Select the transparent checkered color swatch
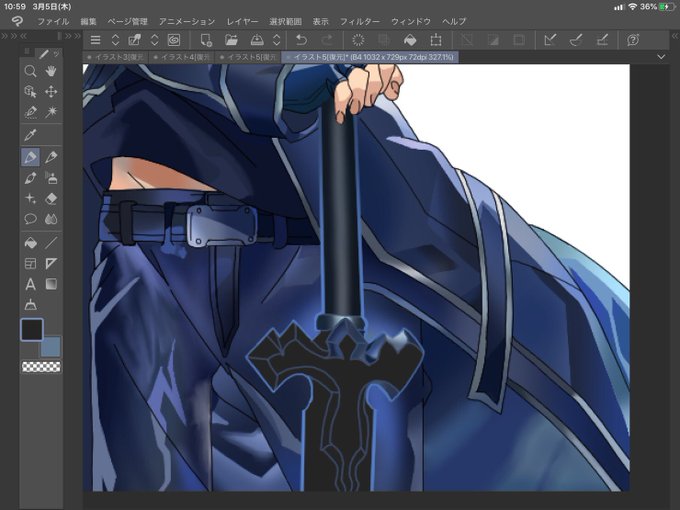 [x=41, y=367]
